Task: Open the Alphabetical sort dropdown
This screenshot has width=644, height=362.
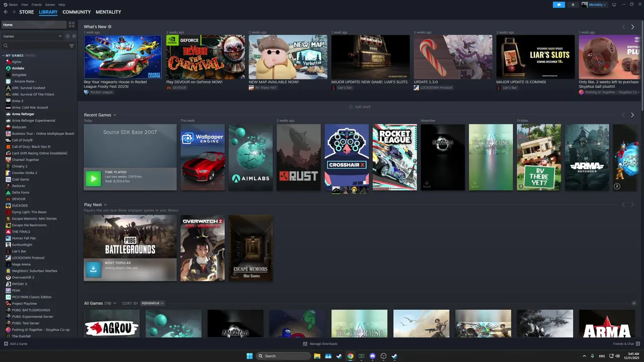Action: tap(152, 303)
